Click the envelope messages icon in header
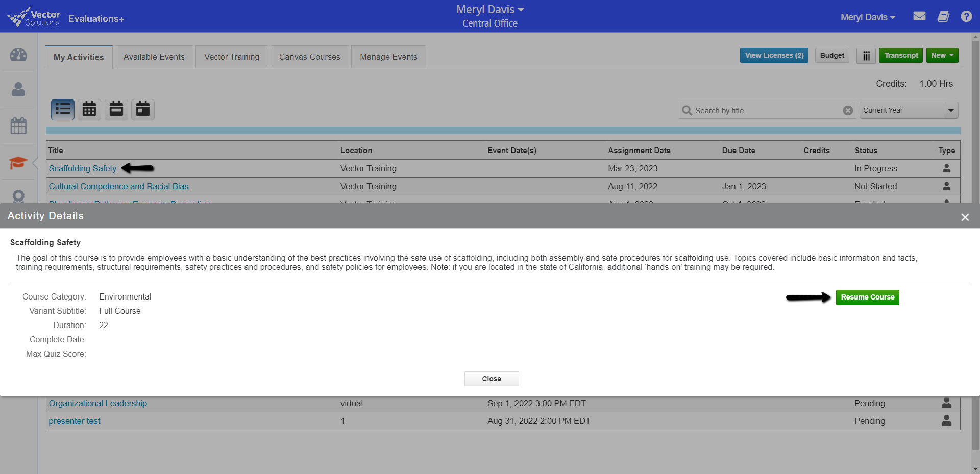Screen dimensions: 980x474 click(x=919, y=16)
